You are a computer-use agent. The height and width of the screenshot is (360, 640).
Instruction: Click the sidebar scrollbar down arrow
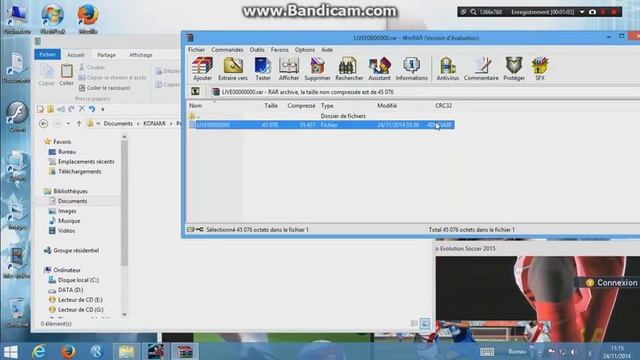(x=124, y=315)
